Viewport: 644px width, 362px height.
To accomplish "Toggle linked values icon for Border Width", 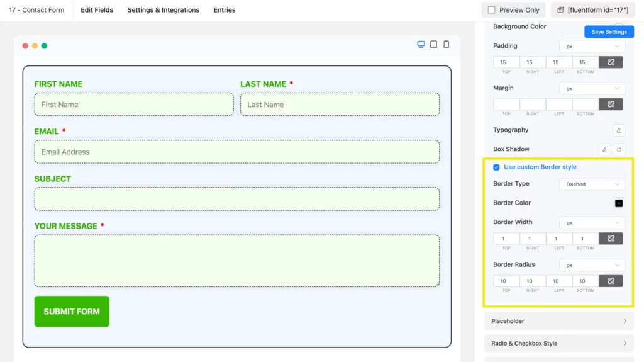I will 611,239.
